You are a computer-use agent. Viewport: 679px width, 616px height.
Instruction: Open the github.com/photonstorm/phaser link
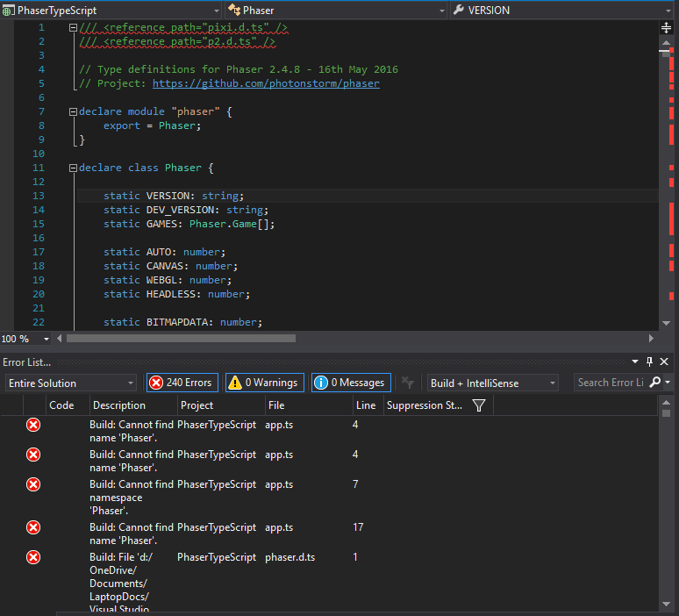[x=266, y=83]
